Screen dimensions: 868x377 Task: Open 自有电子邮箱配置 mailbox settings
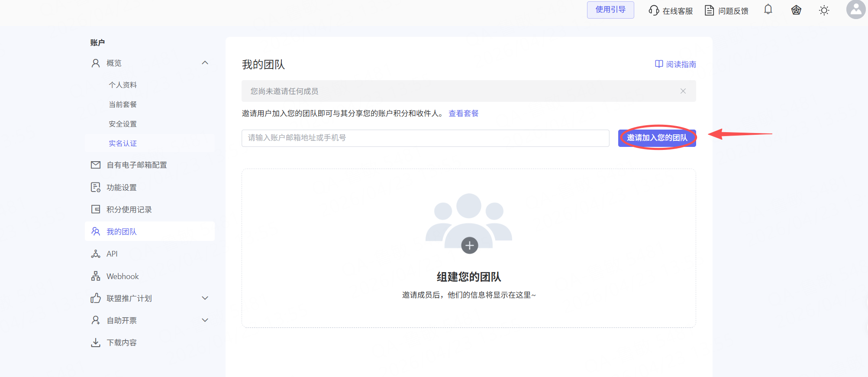click(x=136, y=165)
